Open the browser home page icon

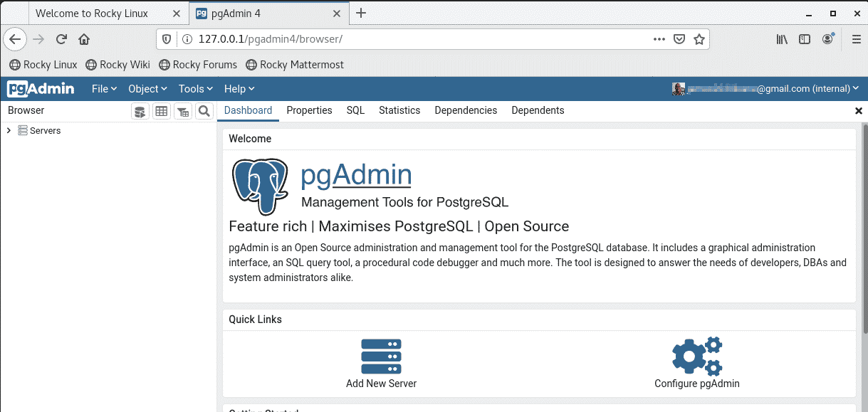coord(84,40)
